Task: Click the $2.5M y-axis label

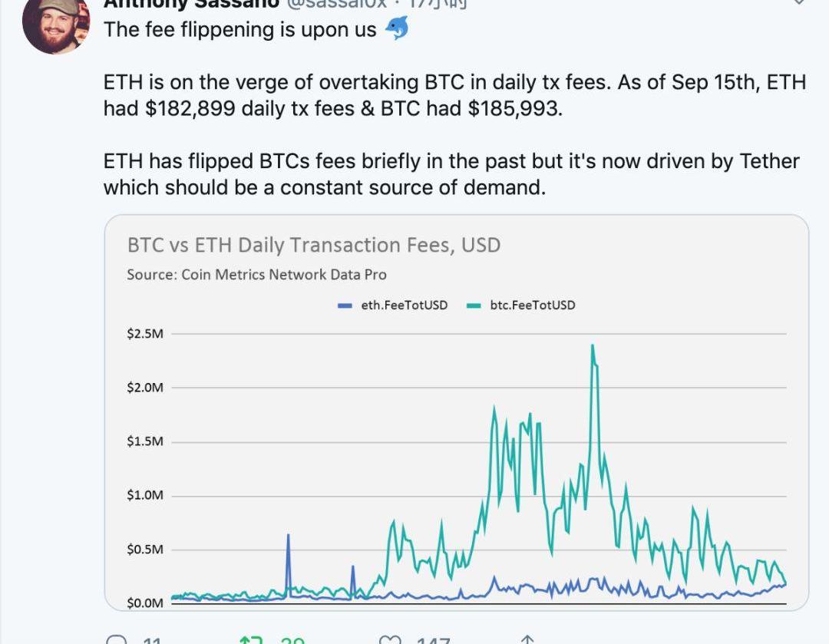Action: click(x=145, y=334)
